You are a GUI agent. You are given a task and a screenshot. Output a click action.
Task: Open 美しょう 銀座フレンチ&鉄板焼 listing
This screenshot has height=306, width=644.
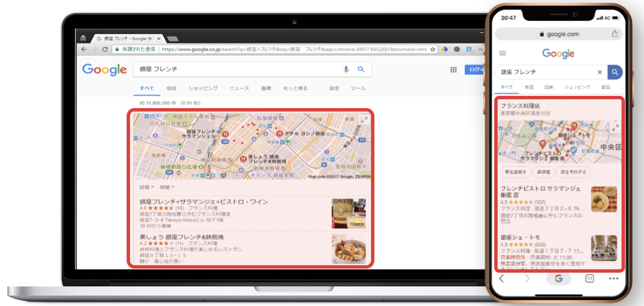pyautogui.click(x=182, y=237)
